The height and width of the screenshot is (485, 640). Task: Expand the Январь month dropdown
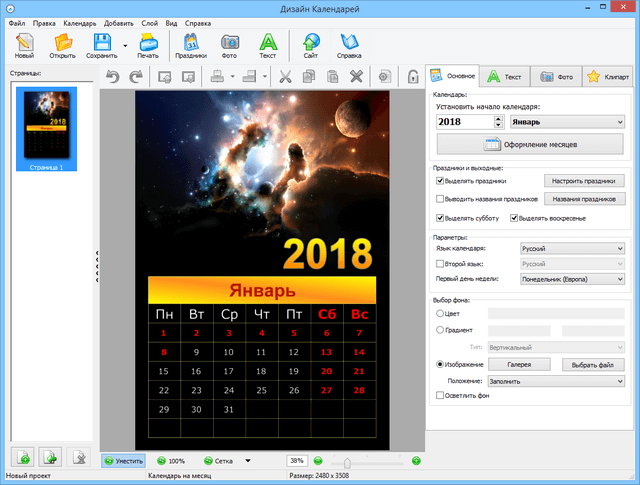(x=566, y=122)
